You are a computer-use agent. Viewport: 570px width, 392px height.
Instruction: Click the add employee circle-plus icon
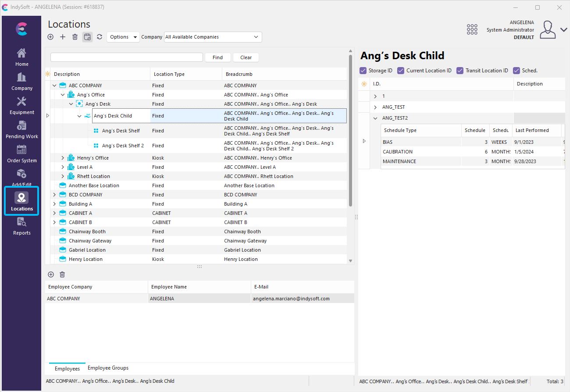[51, 274]
